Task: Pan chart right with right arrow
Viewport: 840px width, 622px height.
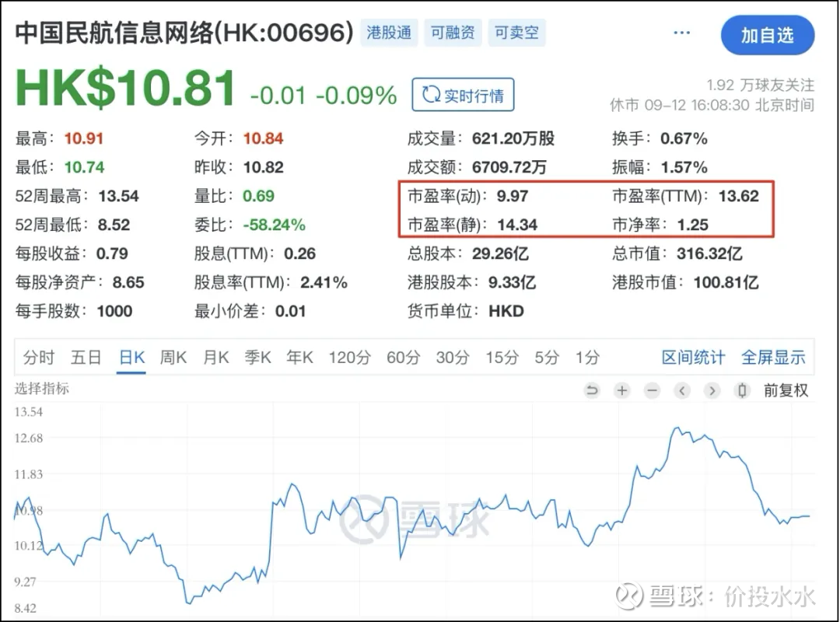Action: click(x=712, y=390)
